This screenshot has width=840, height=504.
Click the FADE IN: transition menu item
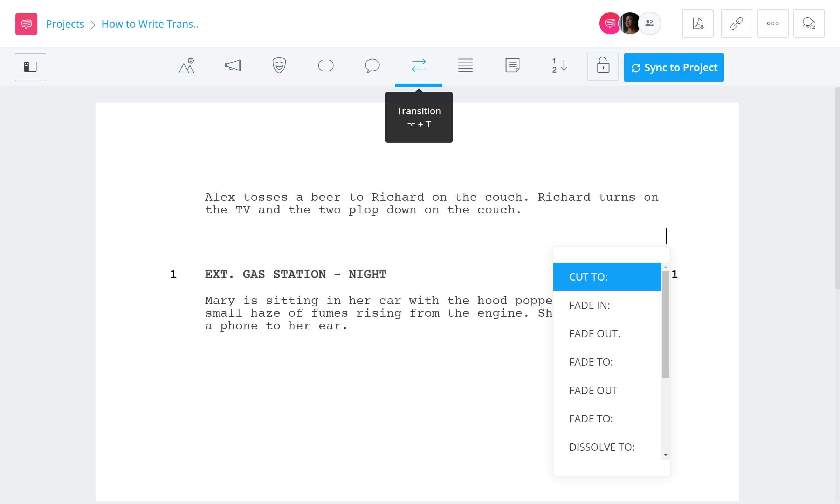[x=607, y=305]
